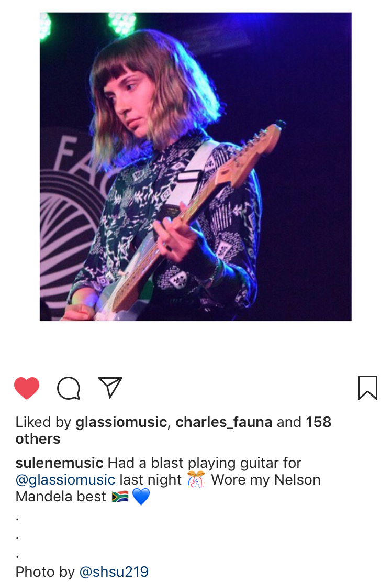View the 158 others who liked
The width and height of the screenshot is (392, 582).
(x=173, y=430)
